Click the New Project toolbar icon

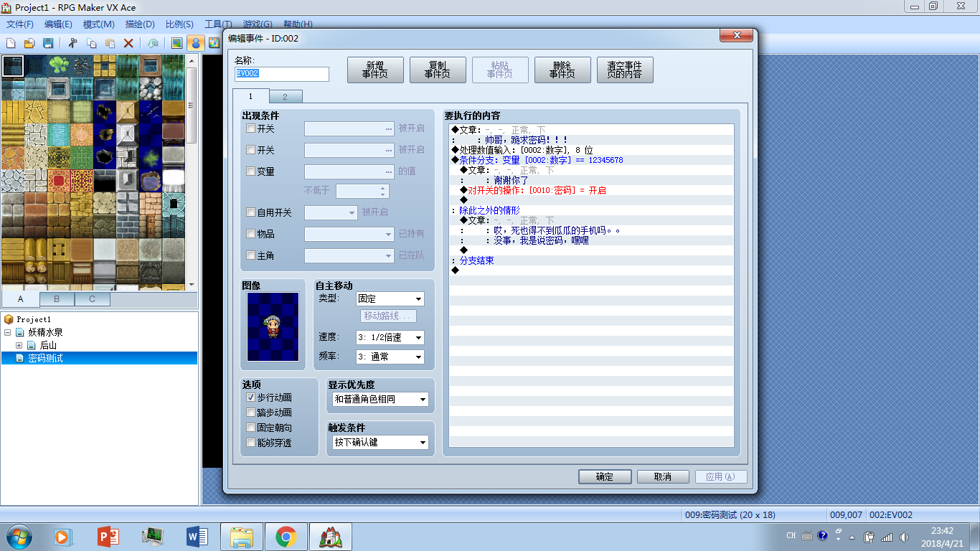coord(11,43)
